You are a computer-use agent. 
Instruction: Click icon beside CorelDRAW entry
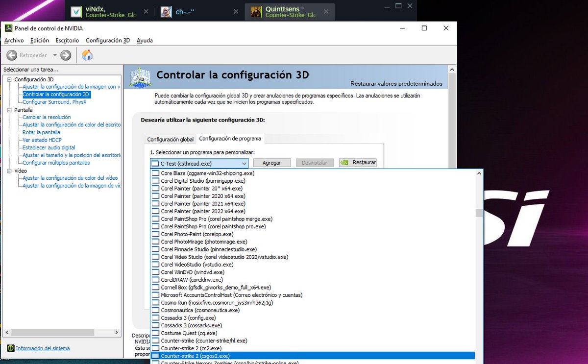pos(156,280)
